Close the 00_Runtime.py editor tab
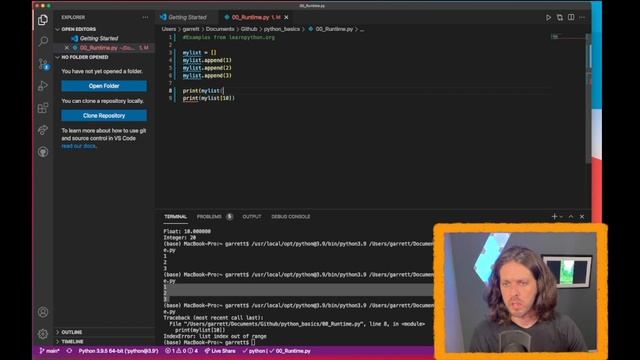640x360 pixels. pyautogui.click(x=286, y=17)
